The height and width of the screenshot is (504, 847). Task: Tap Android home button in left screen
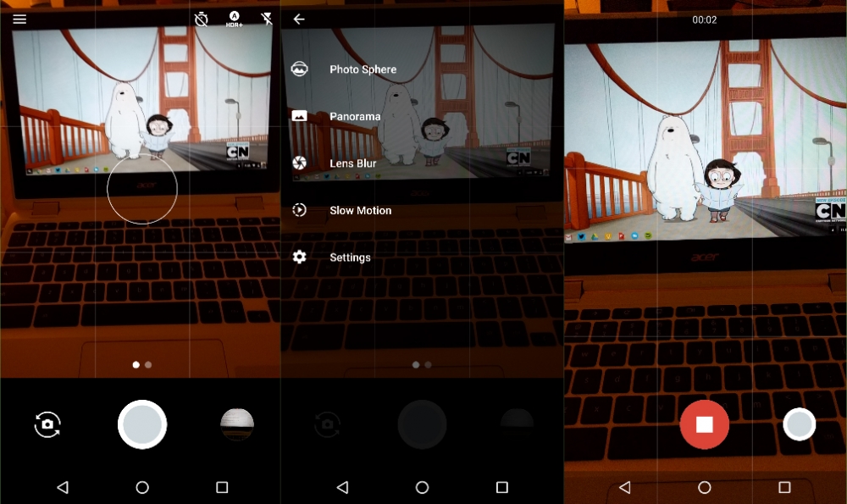click(142, 487)
